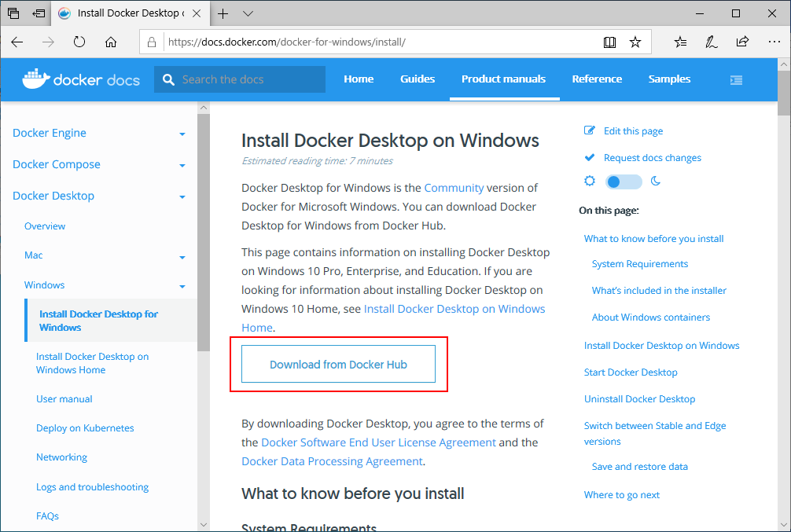This screenshot has width=791, height=532.
Task: Open the Guides nav item
Action: click(418, 79)
